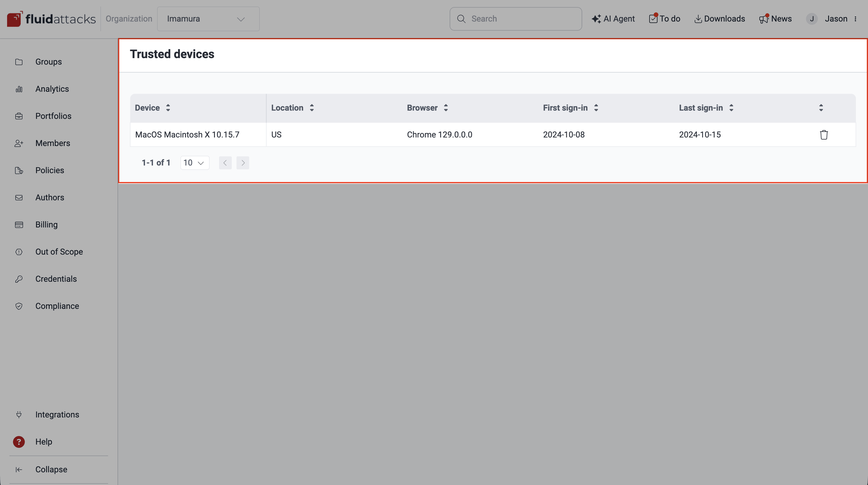Open Credentials from the sidebar
This screenshot has height=485, width=868.
pos(56,278)
